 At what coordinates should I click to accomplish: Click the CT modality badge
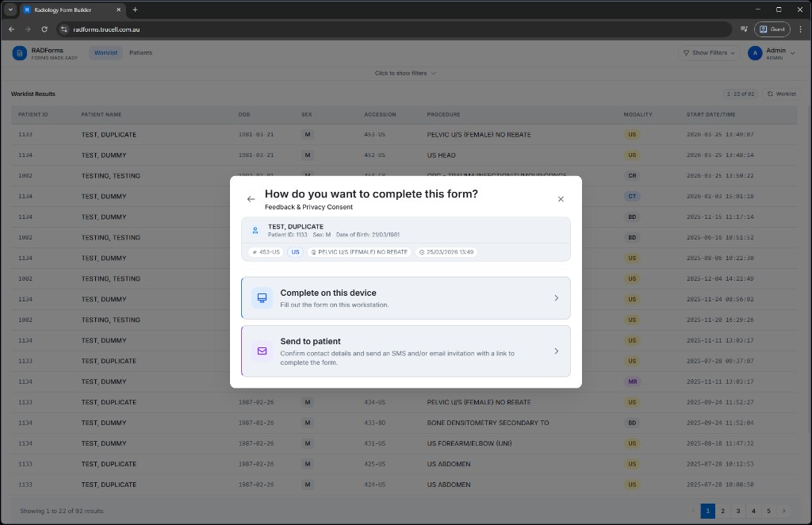tap(632, 196)
